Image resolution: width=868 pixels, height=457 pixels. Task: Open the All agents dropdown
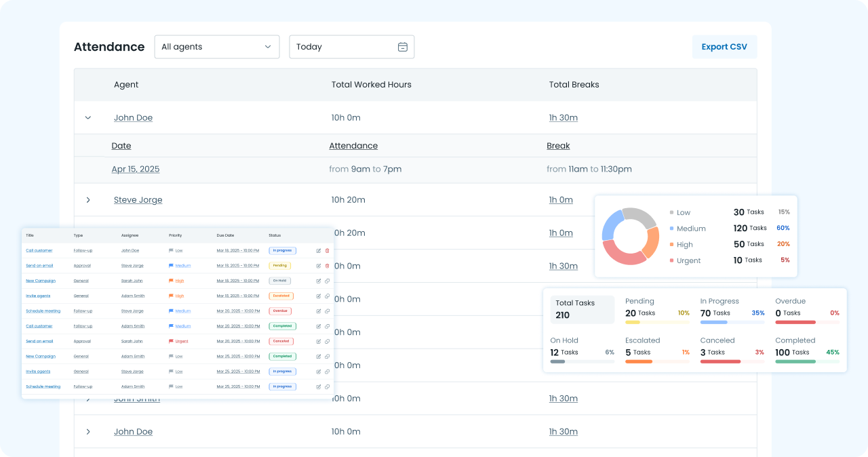(x=217, y=47)
